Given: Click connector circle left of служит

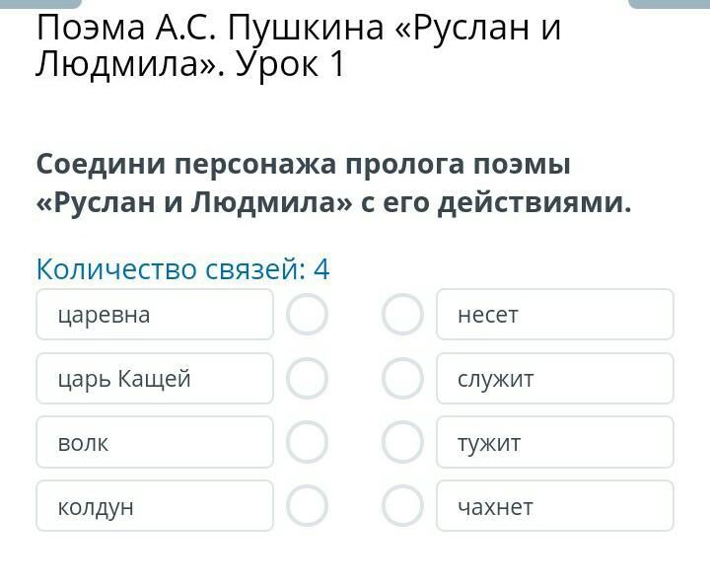Looking at the screenshot, I should click(402, 379).
